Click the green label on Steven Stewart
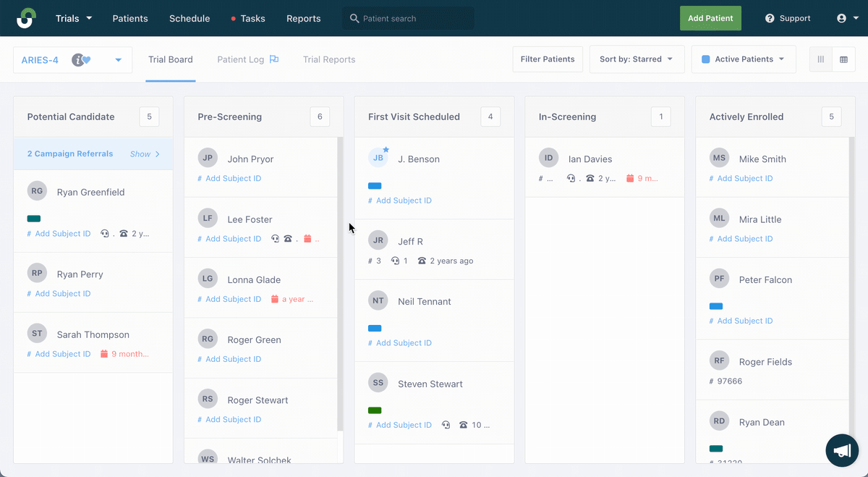The height and width of the screenshot is (477, 868). tap(375, 410)
